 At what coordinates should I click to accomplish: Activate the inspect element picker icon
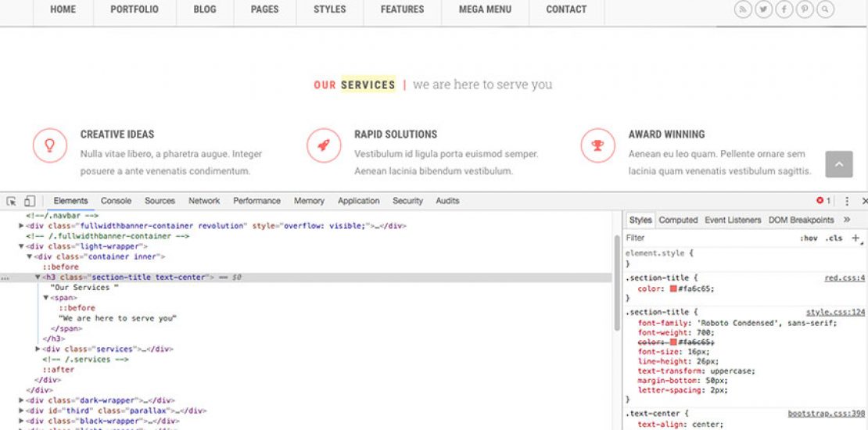click(x=12, y=201)
